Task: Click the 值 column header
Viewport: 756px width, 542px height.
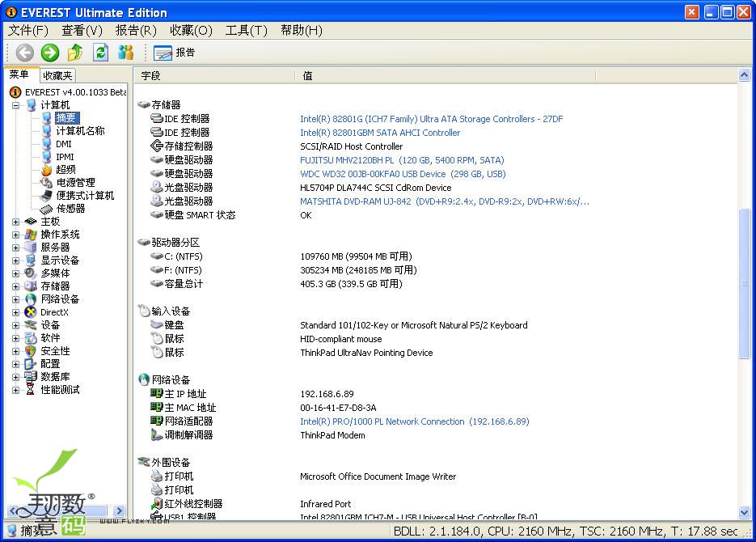Action: click(446, 76)
